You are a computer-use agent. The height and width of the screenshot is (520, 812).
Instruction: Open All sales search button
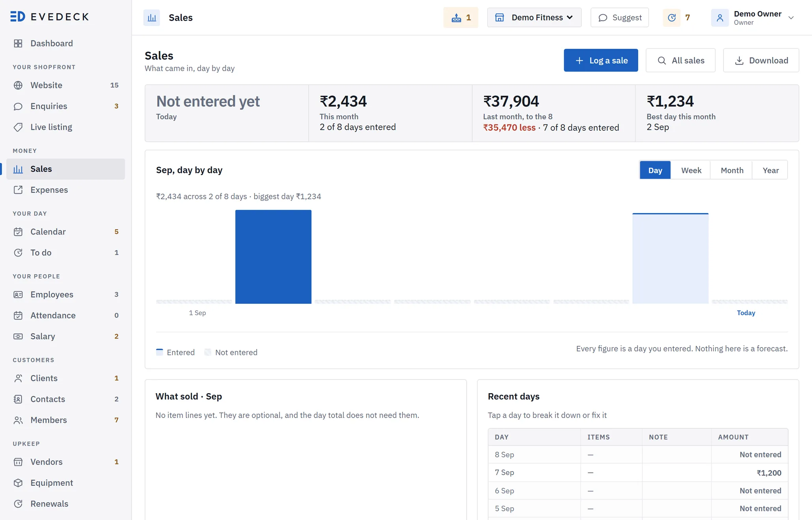680,60
